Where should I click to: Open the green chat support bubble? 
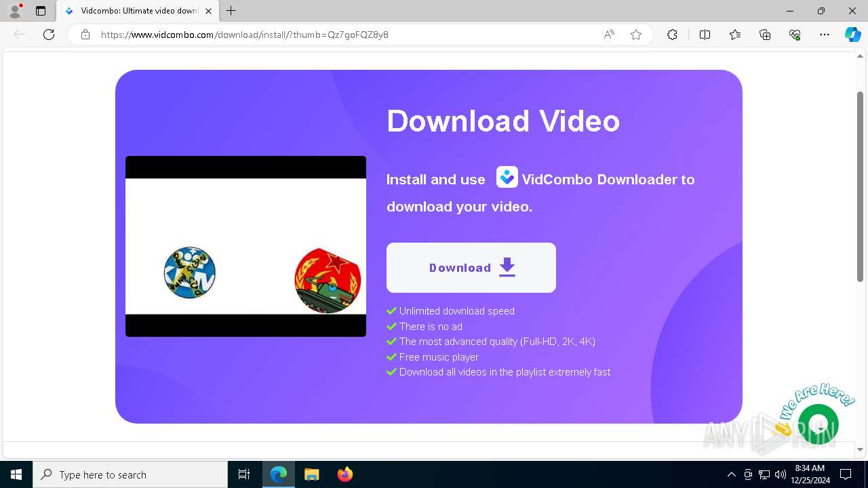(x=818, y=425)
